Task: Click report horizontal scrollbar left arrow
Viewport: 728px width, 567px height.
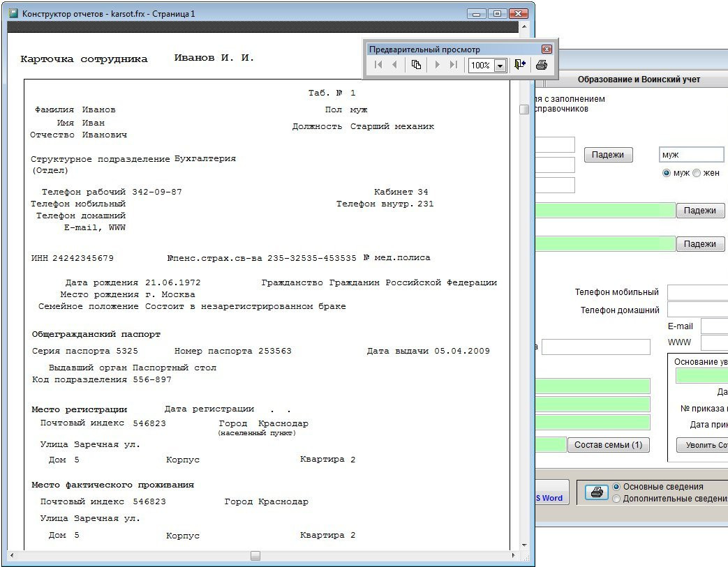Action: point(12,555)
